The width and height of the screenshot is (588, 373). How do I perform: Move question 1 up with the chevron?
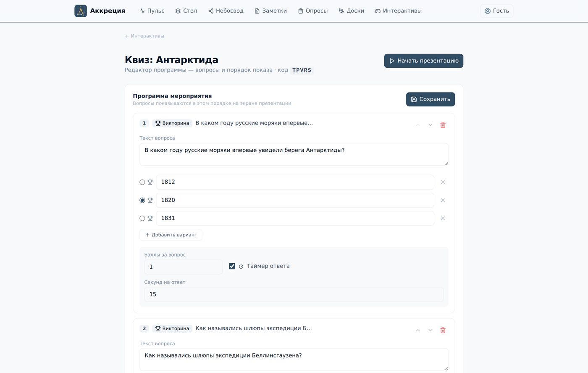[417, 125]
